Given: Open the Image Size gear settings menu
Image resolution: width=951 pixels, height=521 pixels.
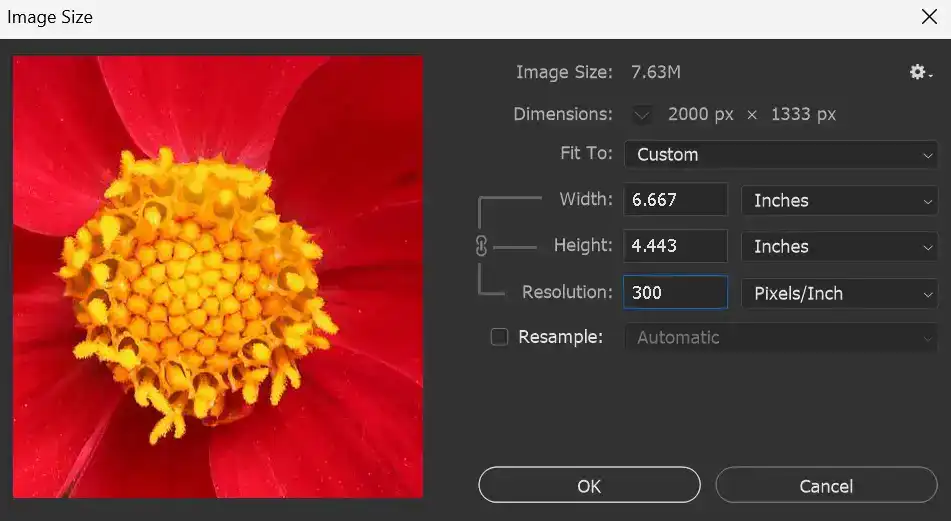Looking at the screenshot, I should pos(920,72).
